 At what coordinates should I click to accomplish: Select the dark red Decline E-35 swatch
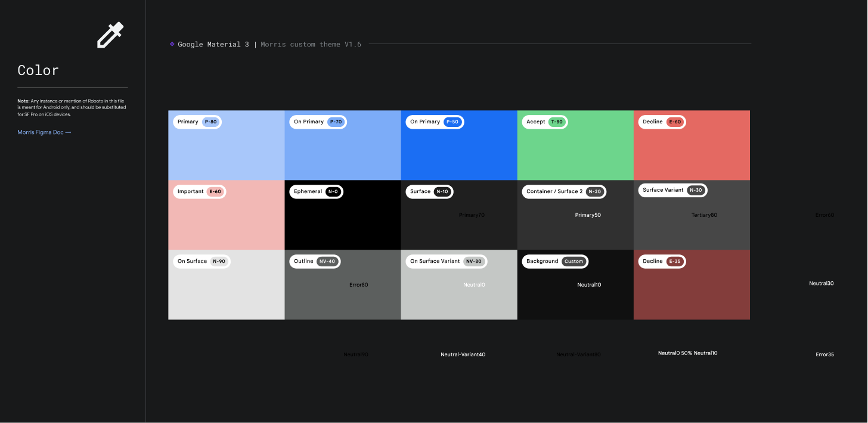692,285
